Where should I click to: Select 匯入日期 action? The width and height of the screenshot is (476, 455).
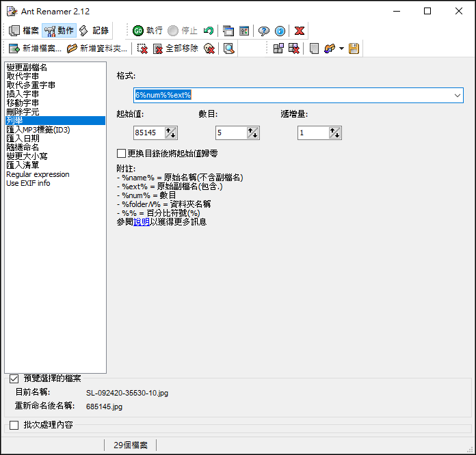point(55,139)
